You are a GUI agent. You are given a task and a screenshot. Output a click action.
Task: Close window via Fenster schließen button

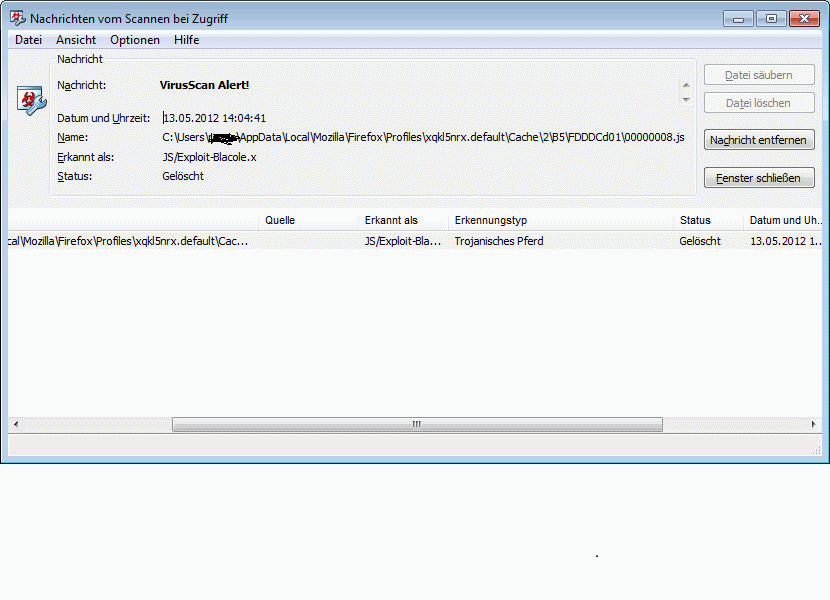tap(759, 178)
